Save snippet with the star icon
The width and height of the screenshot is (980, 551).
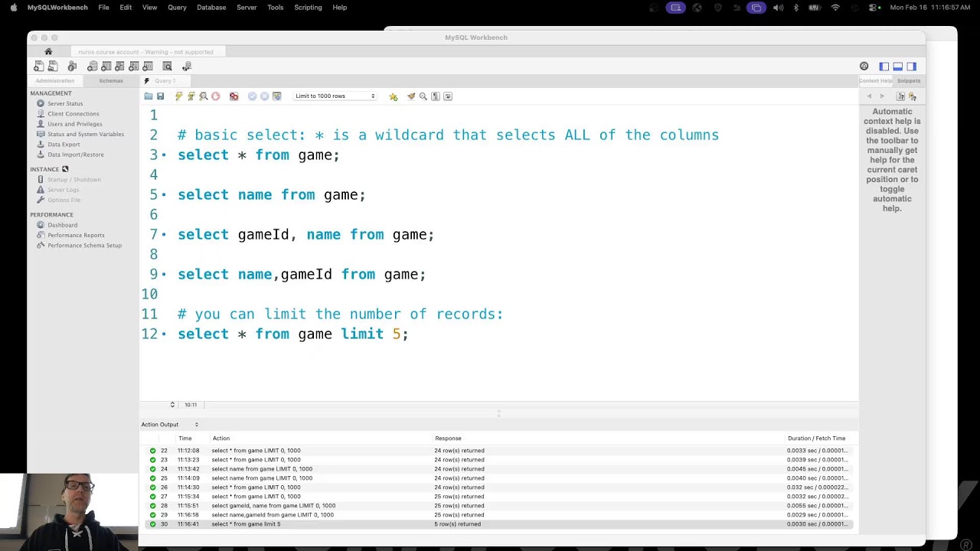coord(393,96)
